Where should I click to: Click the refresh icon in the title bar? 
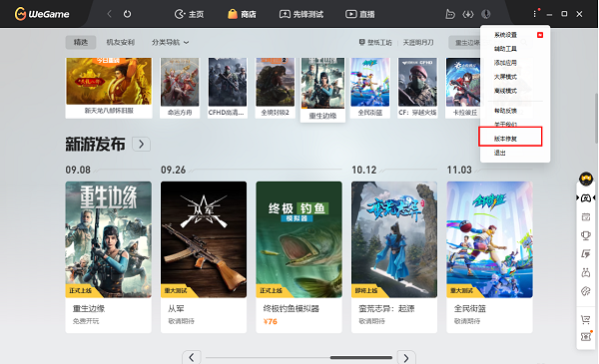pyautogui.click(x=127, y=14)
